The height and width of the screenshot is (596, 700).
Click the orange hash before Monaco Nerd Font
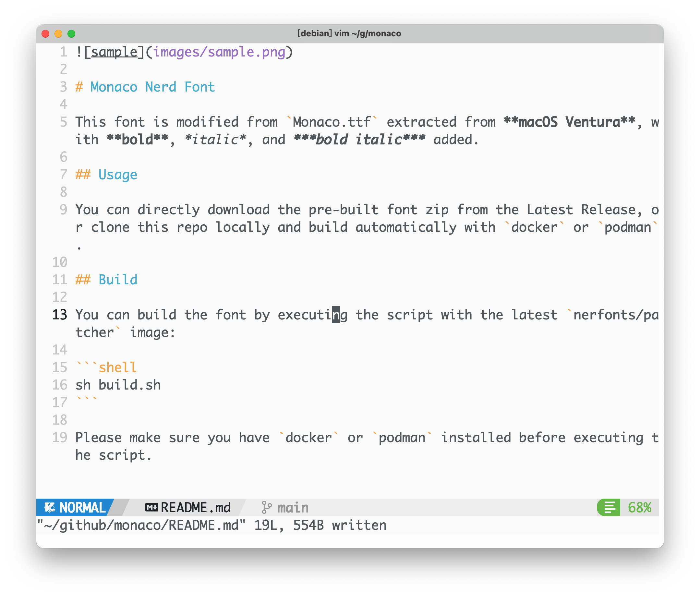click(x=79, y=87)
